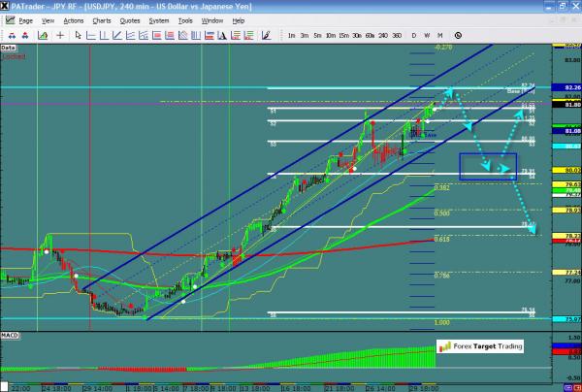Click the weekly 'W' timeframe button
The image size is (582, 392).
click(428, 35)
